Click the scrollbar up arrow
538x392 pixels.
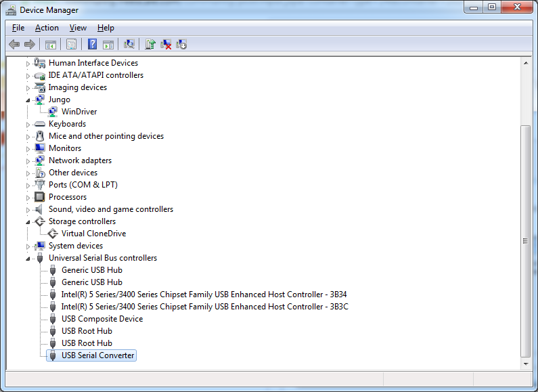click(x=526, y=63)
